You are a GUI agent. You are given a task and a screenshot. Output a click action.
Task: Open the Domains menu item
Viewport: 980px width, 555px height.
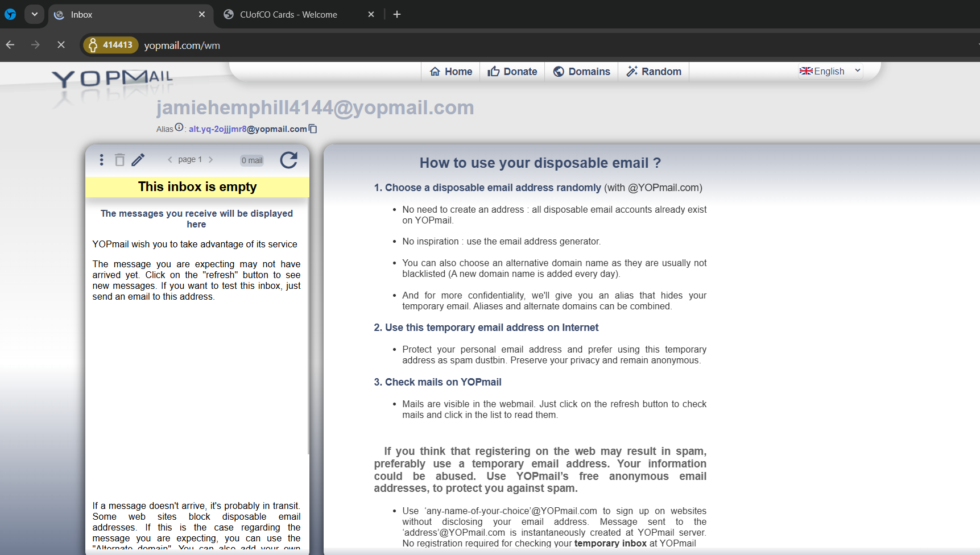click(581, 72)
